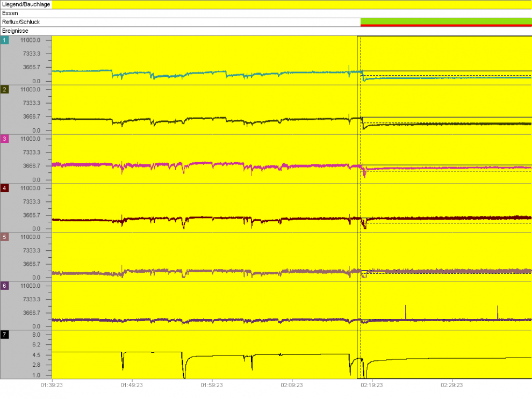Click the 02:09:23 time axis label
Viewport: 532px width, 399px height.
(292, 385)
